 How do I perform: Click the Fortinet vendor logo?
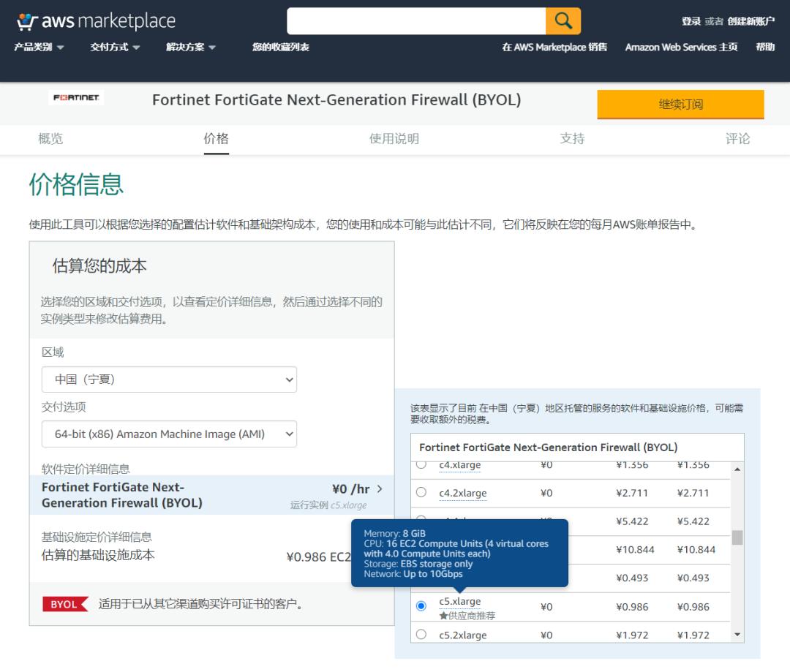[x=76, y=97]
